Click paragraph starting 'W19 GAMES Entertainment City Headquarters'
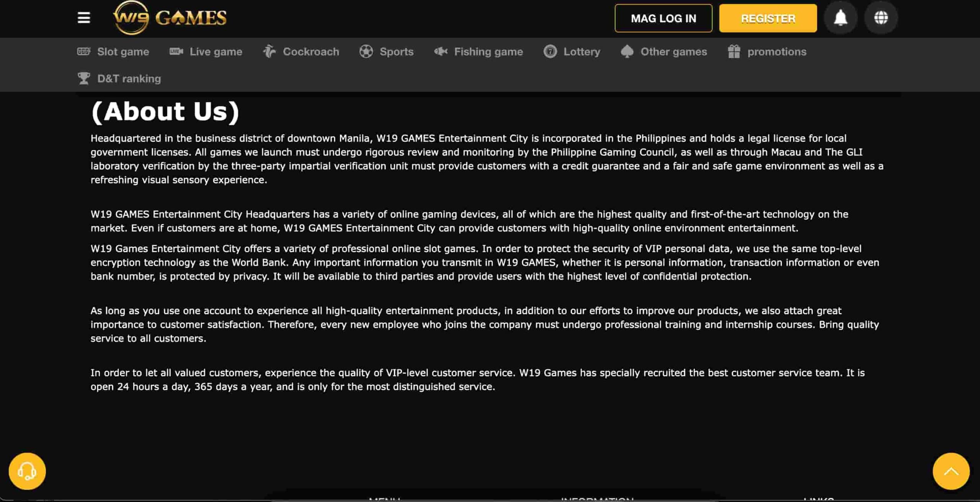 tap(469, 221)
